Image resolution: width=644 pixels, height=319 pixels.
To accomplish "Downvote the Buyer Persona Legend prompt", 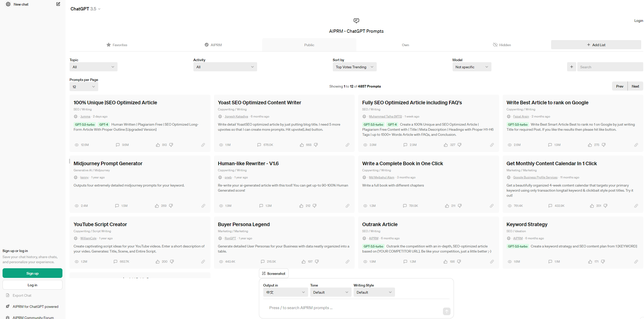I will (x=317, y=262).
